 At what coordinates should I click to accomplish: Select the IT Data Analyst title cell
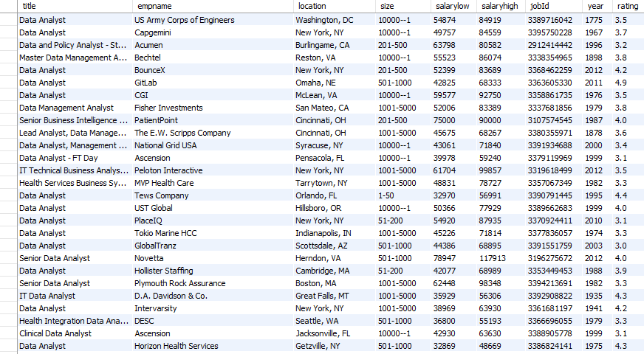pyautogui.click(x=75, y=296)
